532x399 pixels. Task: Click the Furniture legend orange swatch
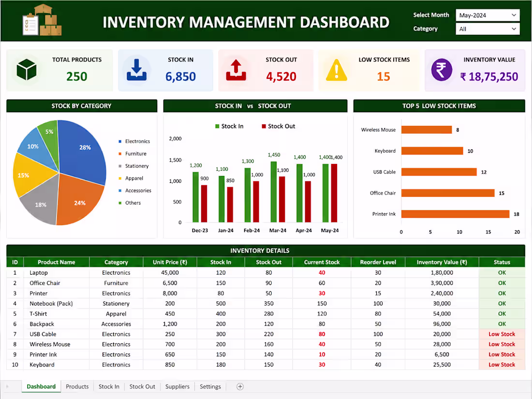(120, 154)
